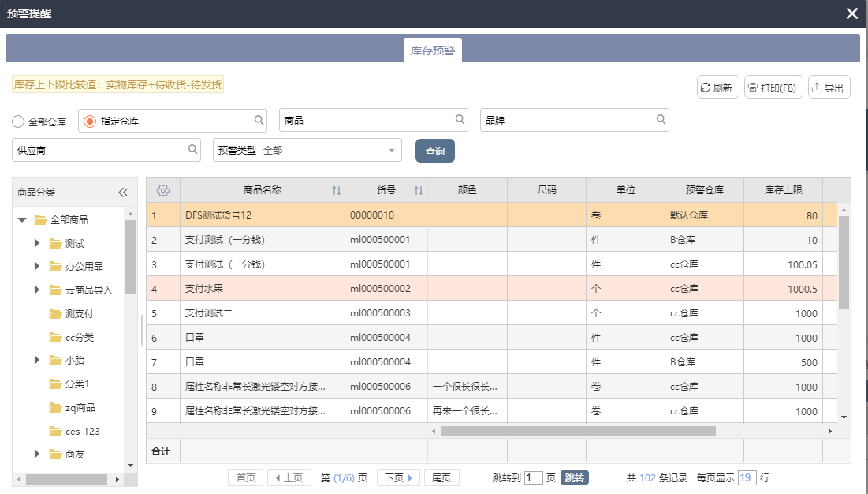The height and width of the screenshot is (494, 868).
Task: Click the table's horizontal scrollbar
Action: pos(577,432)
